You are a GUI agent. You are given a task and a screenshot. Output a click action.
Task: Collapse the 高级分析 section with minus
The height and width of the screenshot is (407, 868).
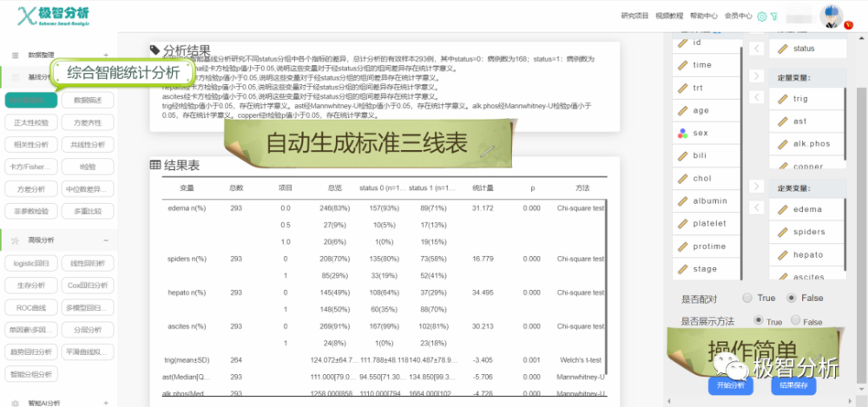coord(106,240)
